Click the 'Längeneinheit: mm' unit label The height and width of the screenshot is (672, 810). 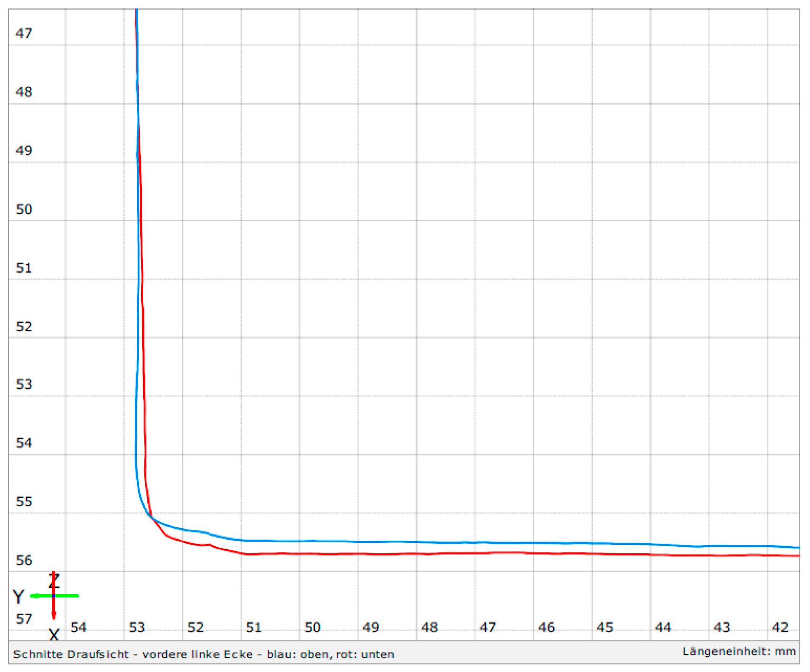coord(739,651)
